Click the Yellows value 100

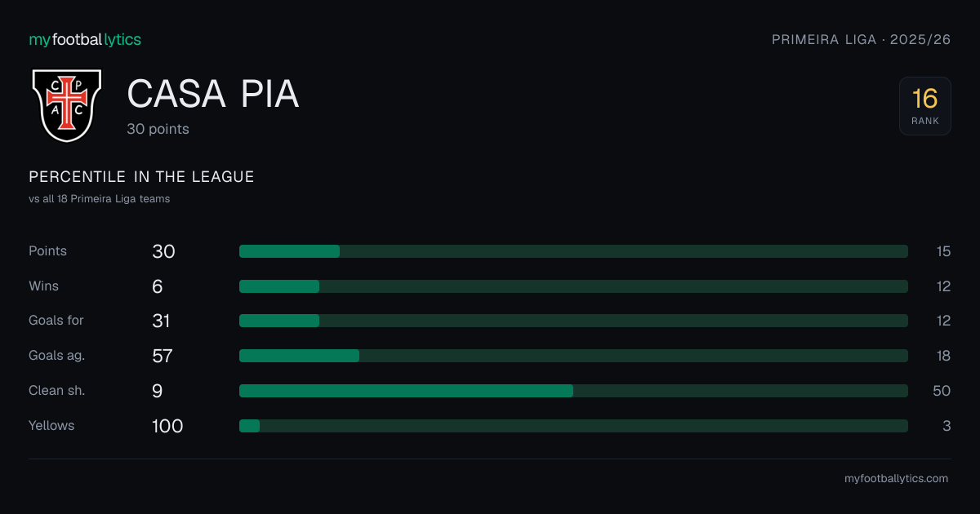pos(167,426)
